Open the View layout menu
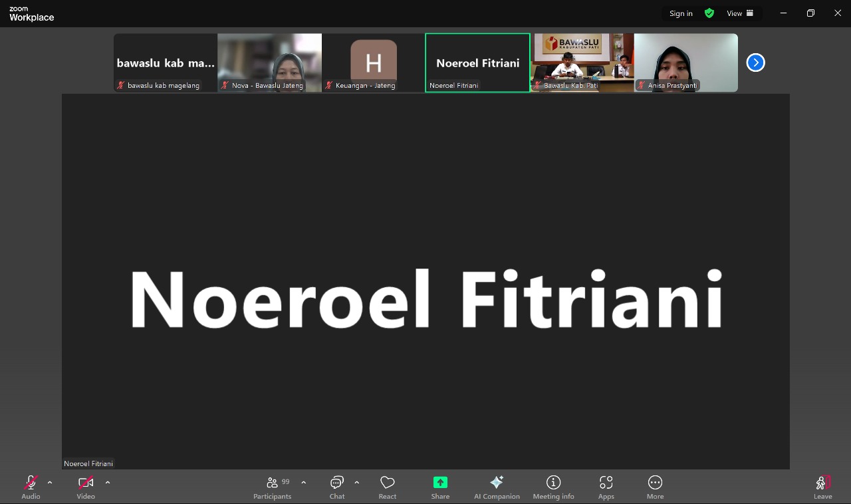851x504 pixels. [x=740, y=13]
